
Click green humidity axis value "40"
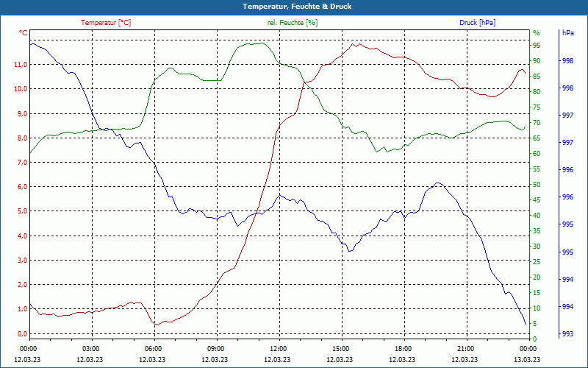537,216
